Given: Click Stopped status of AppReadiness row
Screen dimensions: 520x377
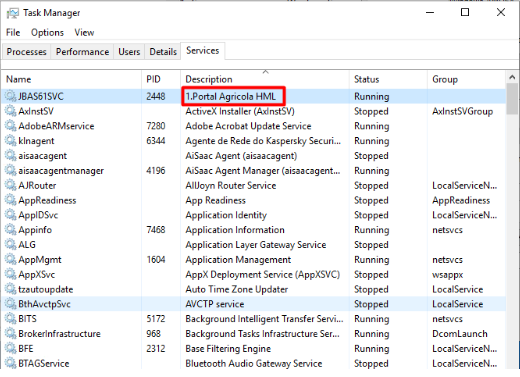Looking at the screenshot, I should point(371,200).
